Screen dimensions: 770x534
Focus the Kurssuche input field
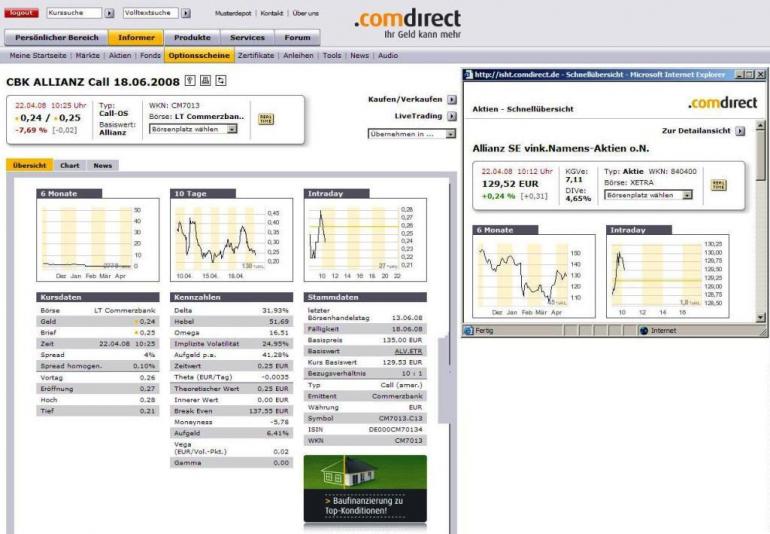point(74,13)
